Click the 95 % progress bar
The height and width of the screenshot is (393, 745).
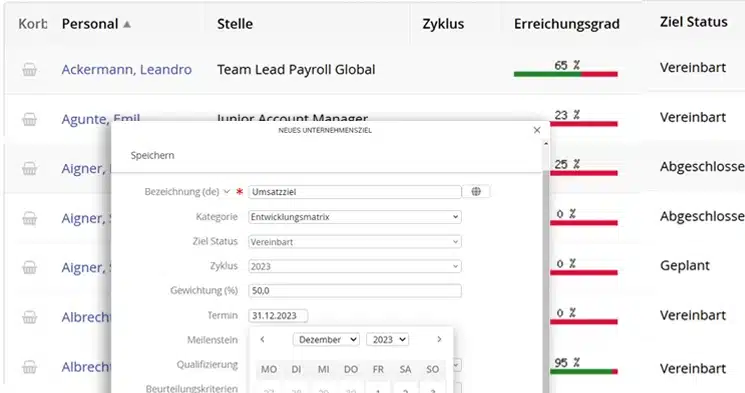[584, 371]
